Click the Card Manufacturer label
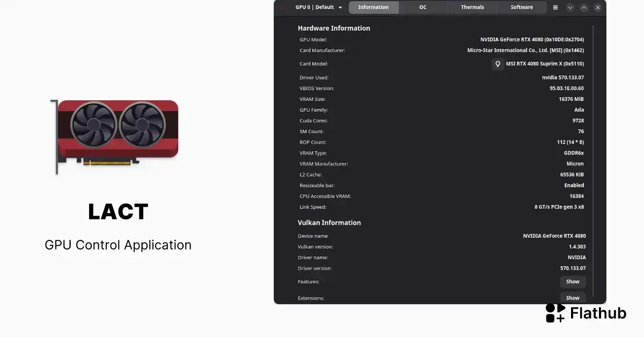644x337 pixels. (322, 50)
